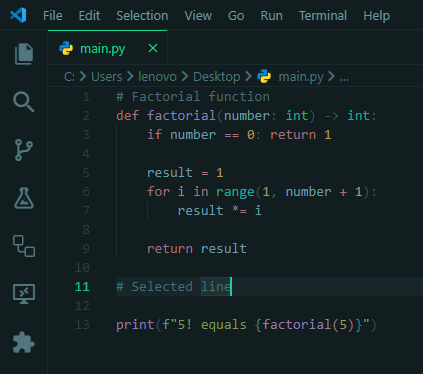Expand the lenovo breadcrumb folder
The height and width of the screenshot is (374, 423).
pyautogui.click(x=157, y=77)
